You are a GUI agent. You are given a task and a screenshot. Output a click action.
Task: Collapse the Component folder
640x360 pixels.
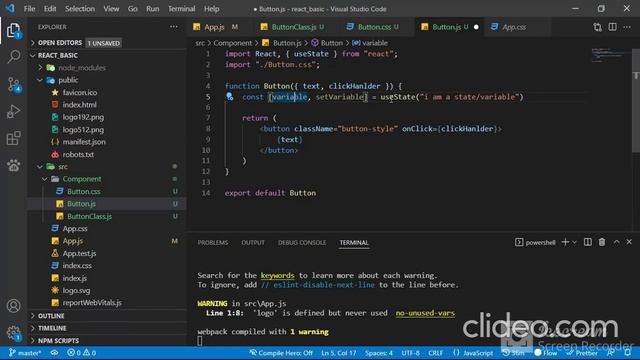(x=45, y=179)
